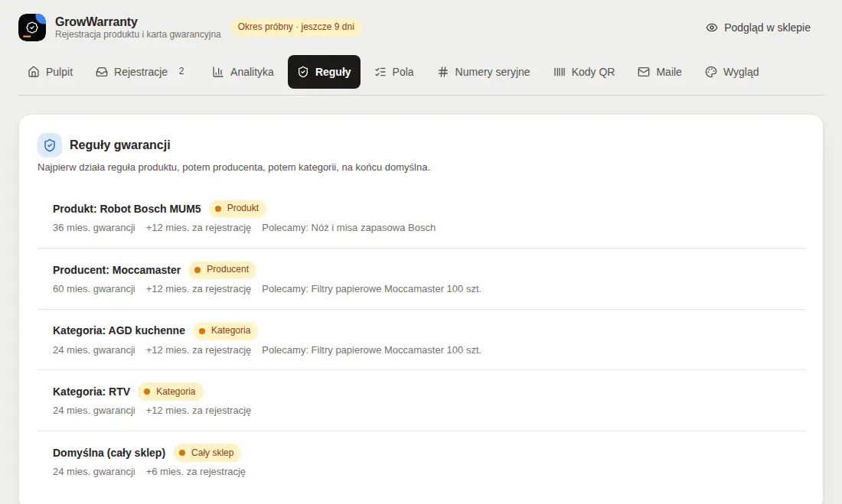The image size is (842, 504).
Task: Switch to the Rejestracje tab
Action: [142, 72]
